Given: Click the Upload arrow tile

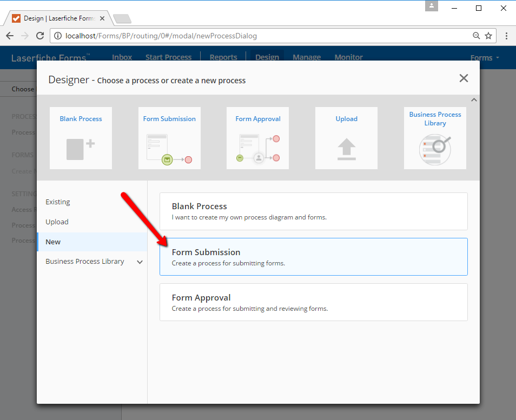Looking at the screenshot, I should click(346, 138).
